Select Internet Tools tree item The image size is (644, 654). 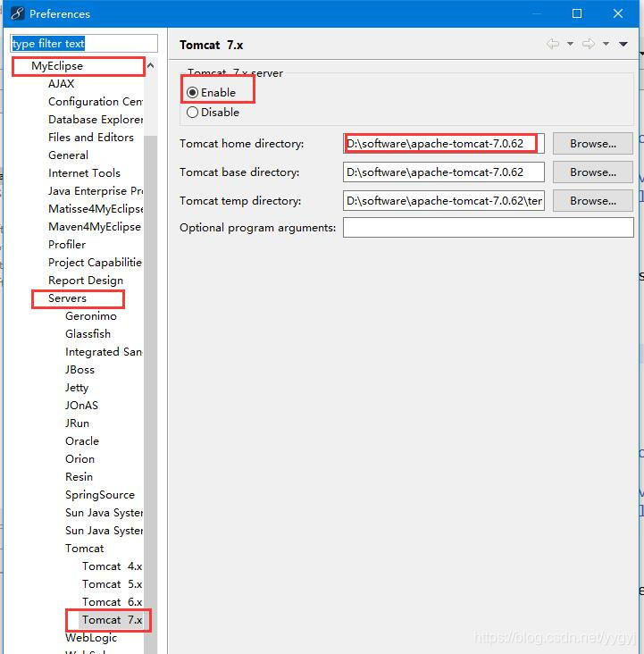84,173
